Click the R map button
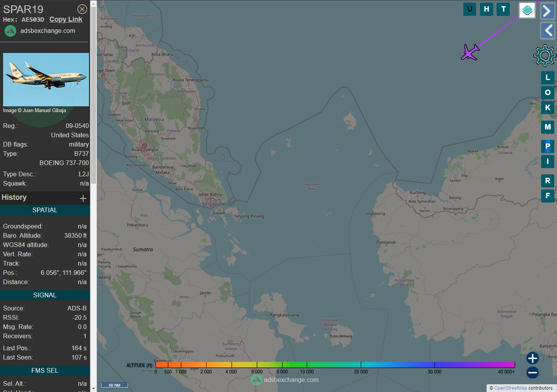Screen dimensions: 557x392 [x=548, y=181]
